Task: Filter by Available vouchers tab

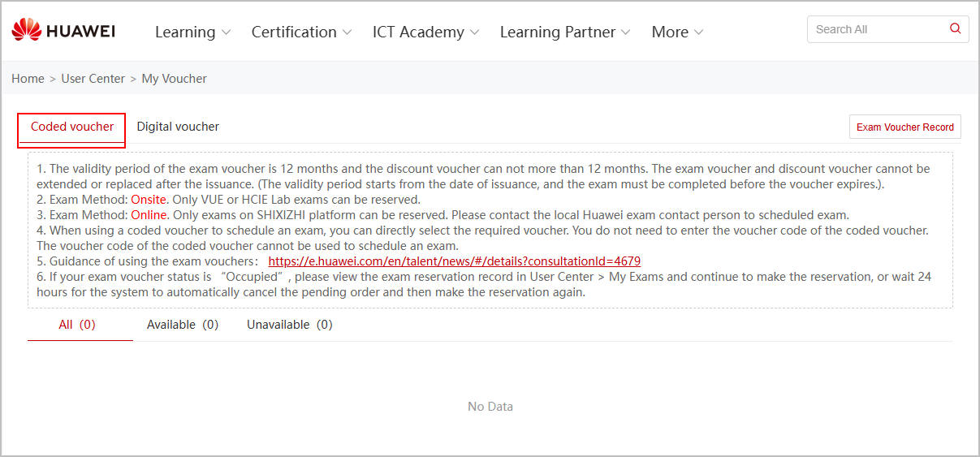Action: 183,325
